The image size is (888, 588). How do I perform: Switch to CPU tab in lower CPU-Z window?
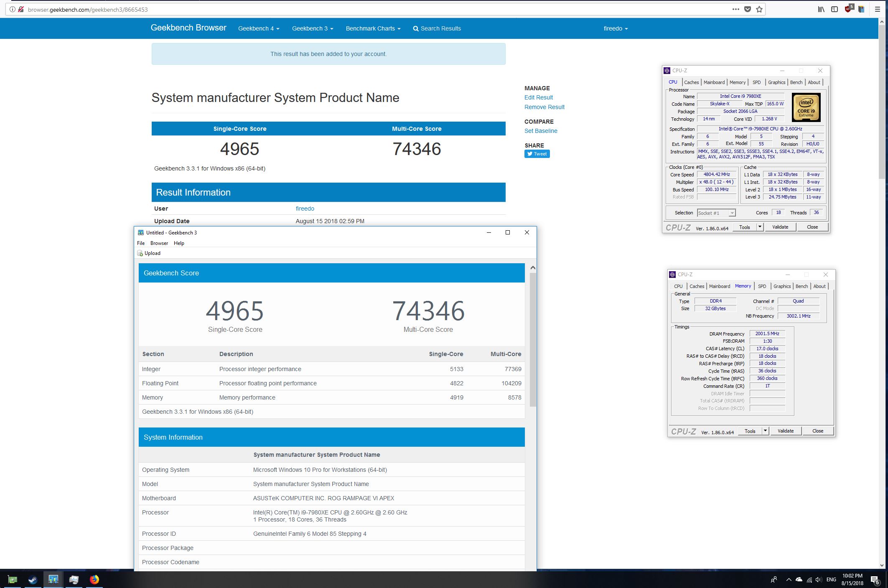(x=678, y=286)
